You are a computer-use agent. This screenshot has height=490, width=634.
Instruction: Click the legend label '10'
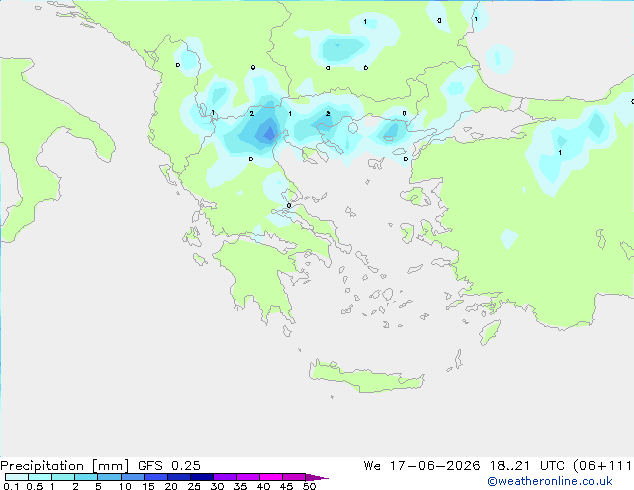[x=125, y=486]
